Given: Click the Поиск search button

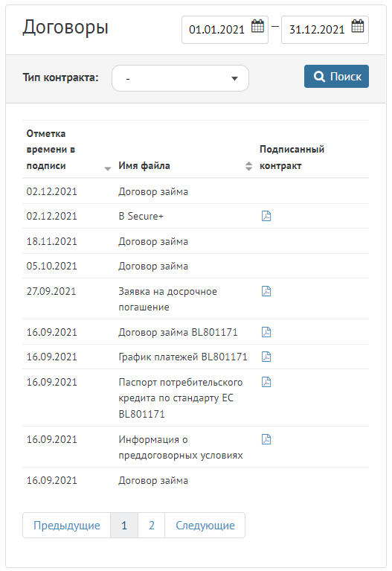Looking at the screenshot, I should click(336, 77).
